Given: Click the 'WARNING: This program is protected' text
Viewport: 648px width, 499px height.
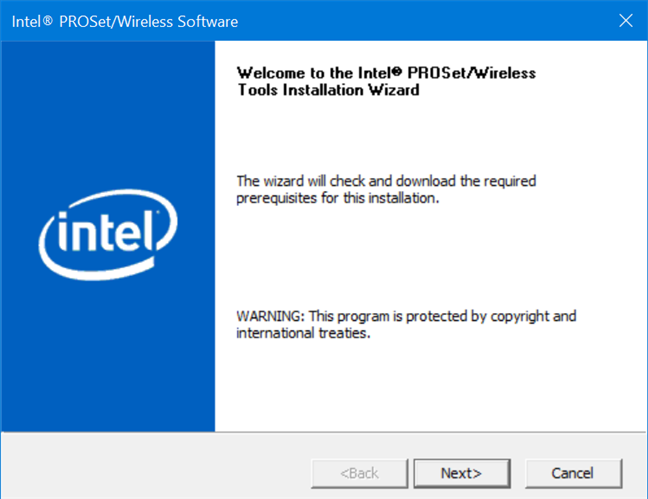Looking at the screenshot, I should point(354,316).
